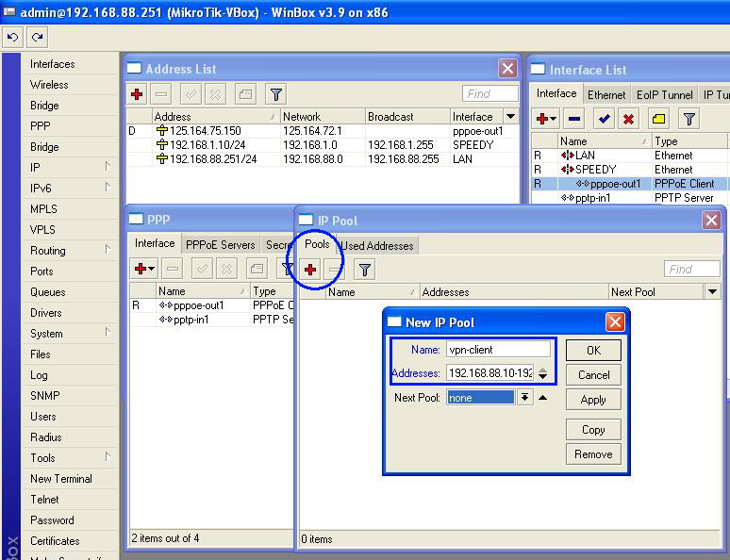Image resolution: width=730 pixels, height=560 pixels.
Task: Add new pool in IP Pool window
Action: pos(310,270)
